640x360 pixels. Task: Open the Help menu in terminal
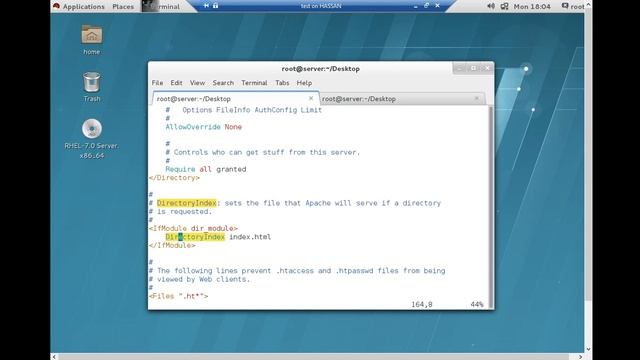pyautogui.click(x=304, y=83)
